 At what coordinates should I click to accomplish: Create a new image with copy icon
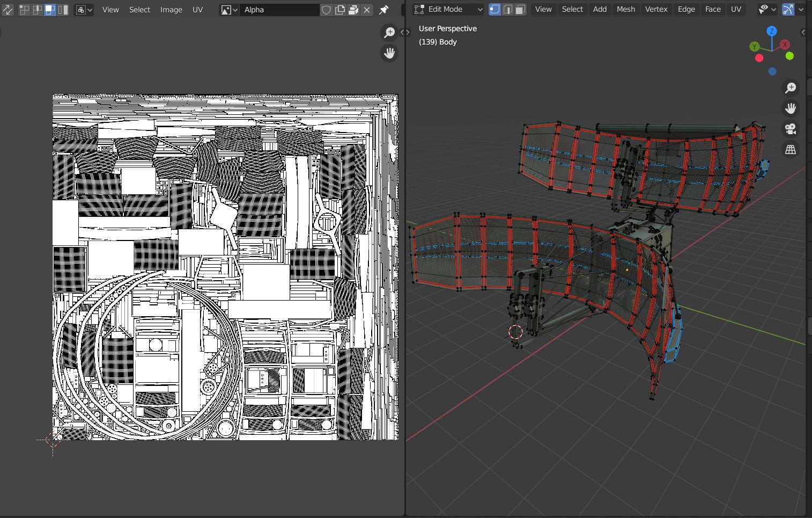click(340, 10)
